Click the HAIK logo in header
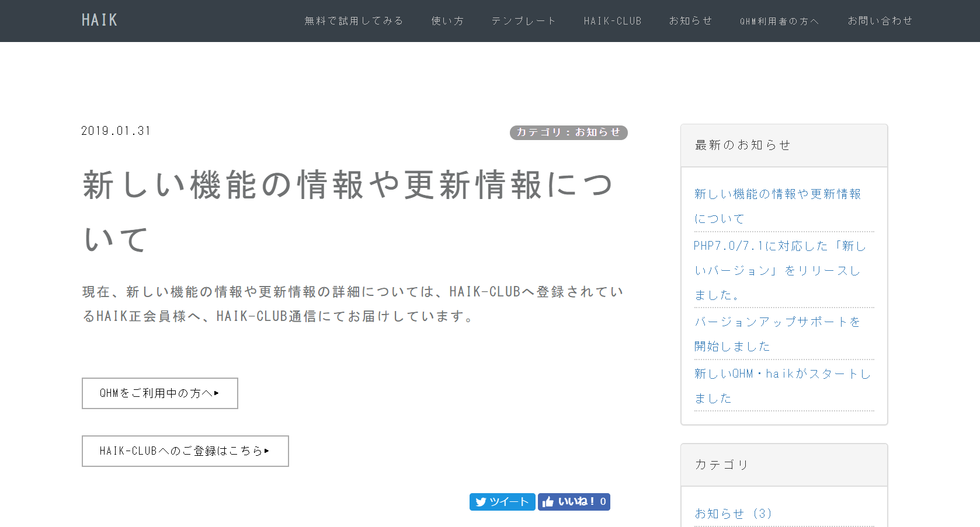The width and height of the screenshot is (980, 527). pos(99,20)
